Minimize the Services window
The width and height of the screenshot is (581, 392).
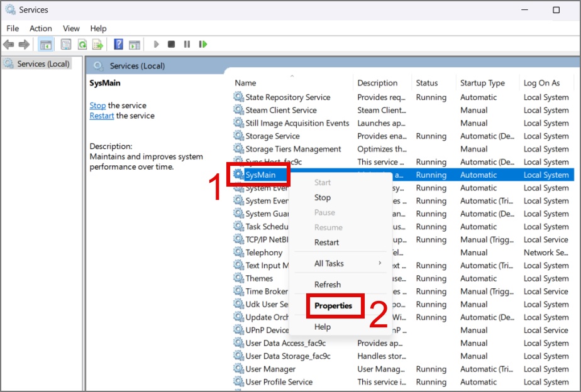click(524, 10)
